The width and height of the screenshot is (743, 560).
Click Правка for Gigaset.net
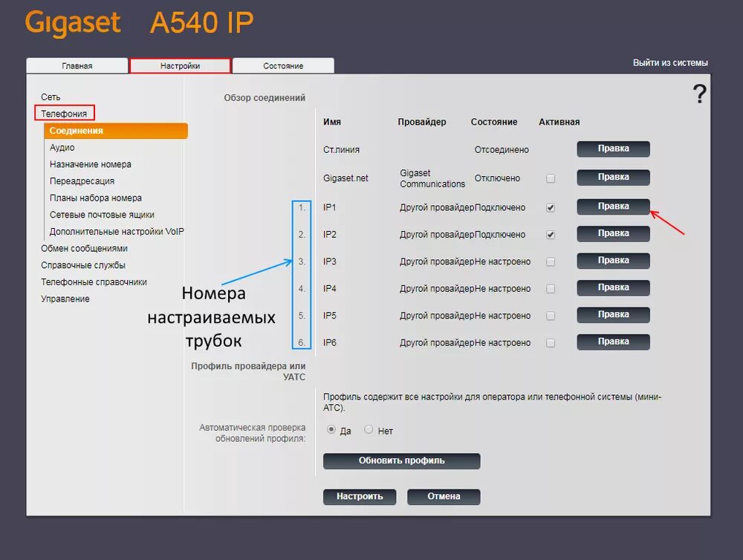613,178
